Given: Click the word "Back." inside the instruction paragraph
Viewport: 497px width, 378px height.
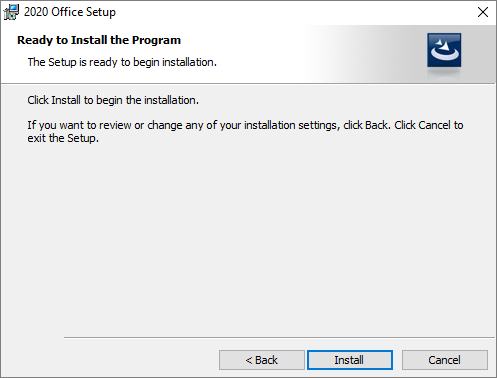Looking at the screenshot, I should coord(378,125).
